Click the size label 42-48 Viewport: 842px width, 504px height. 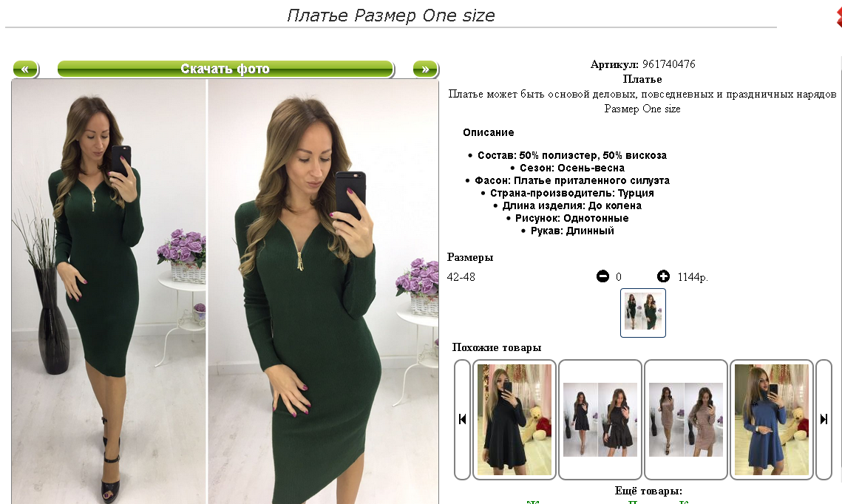pos(461,277)
